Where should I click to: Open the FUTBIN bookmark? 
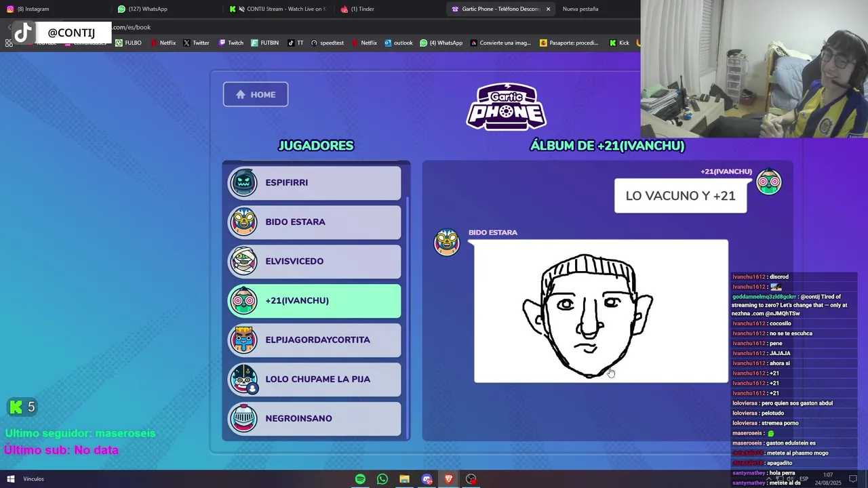coord(264,43)
